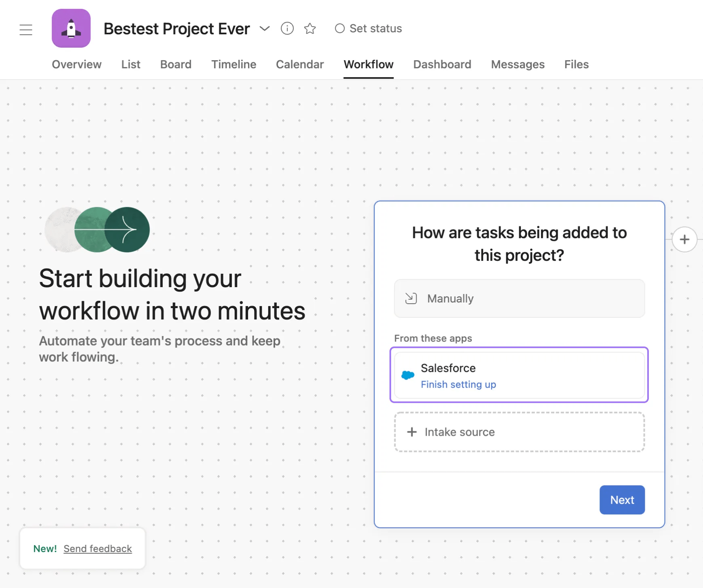This screenshot has height=588, width=703.
Task: Go to the Timeline tab
Action: [x=234, y=64]
